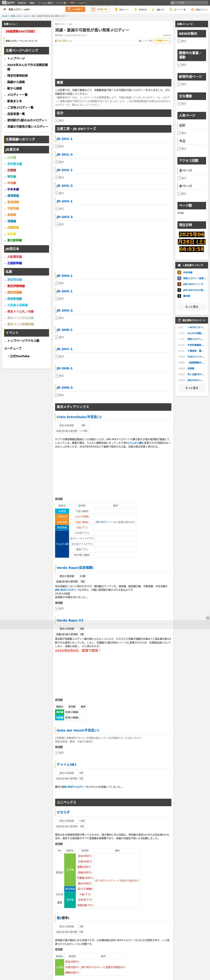The height and width of the screenshot is (980, 210).
Task: Expand 新規作成ページ sidebar section
Action: click(179, 84)
